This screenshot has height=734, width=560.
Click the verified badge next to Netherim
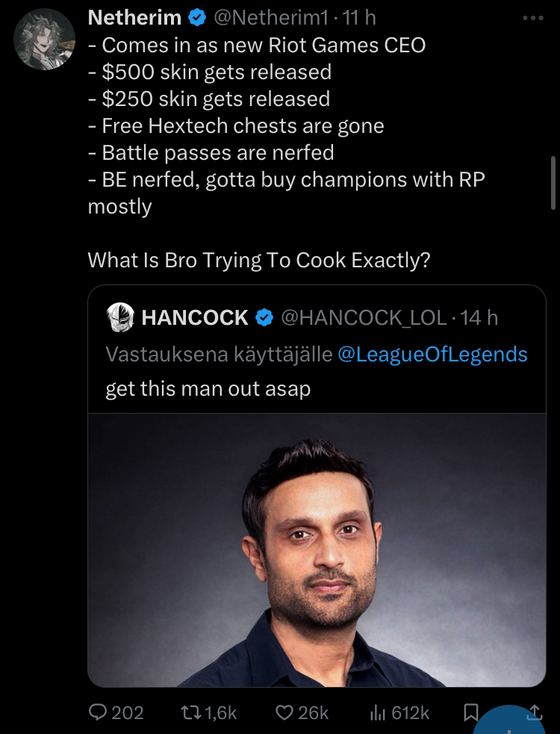[x=198, y=18]
